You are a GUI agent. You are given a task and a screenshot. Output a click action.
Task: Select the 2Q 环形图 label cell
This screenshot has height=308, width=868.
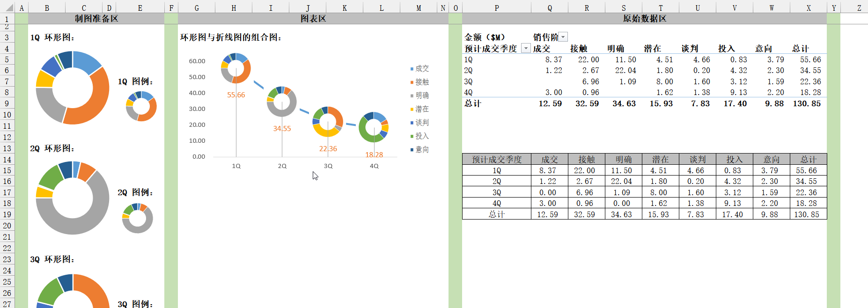pos(52,148)
